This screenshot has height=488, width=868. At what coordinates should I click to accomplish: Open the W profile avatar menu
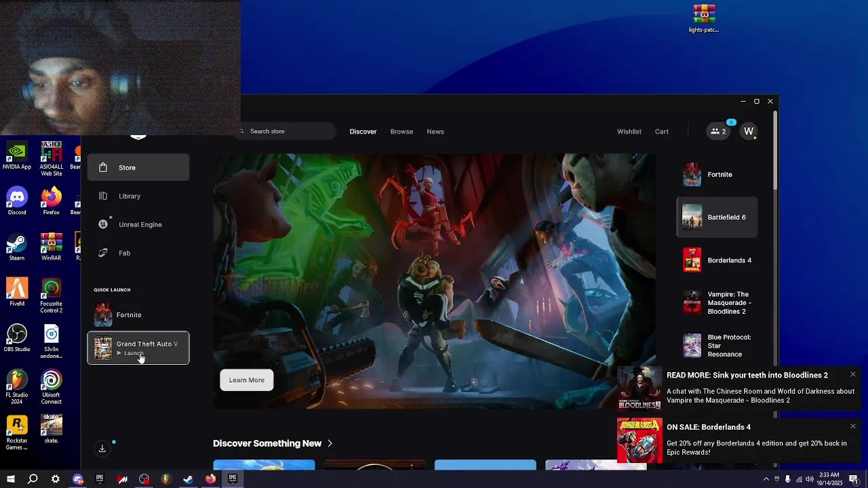(749, 131)
